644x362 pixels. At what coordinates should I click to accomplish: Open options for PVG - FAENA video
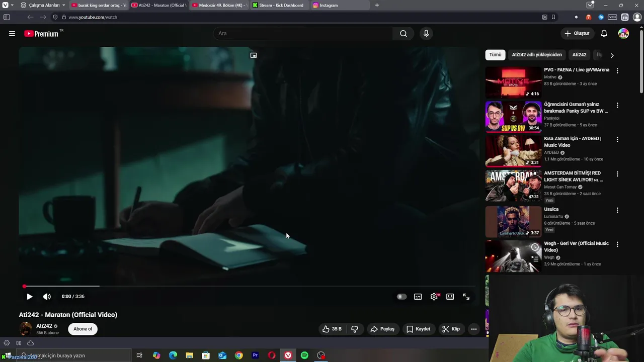pos(617,71)
